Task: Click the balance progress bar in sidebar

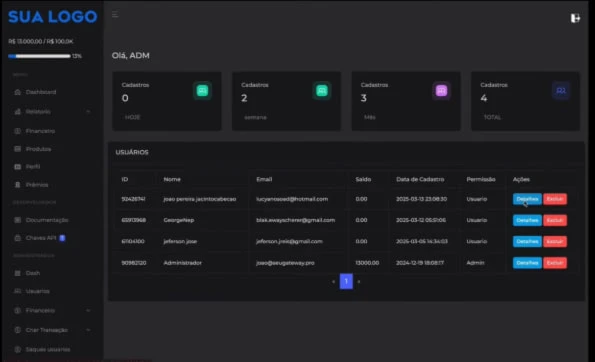Action: (39, 56)
